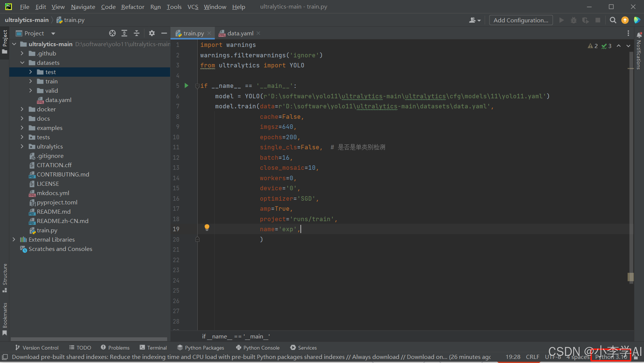Viewport: 644px width, 363px height.
Task: Switch to the data.yaml tab
Action: [240, 33]
